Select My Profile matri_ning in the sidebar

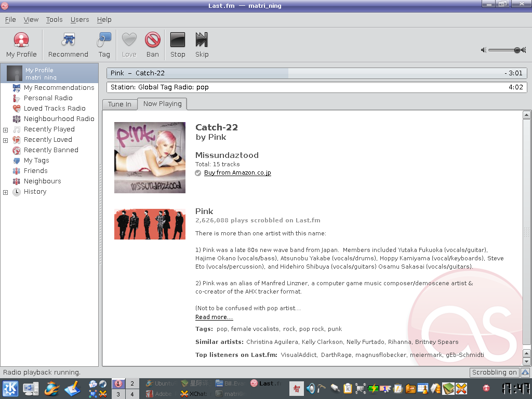49,73
